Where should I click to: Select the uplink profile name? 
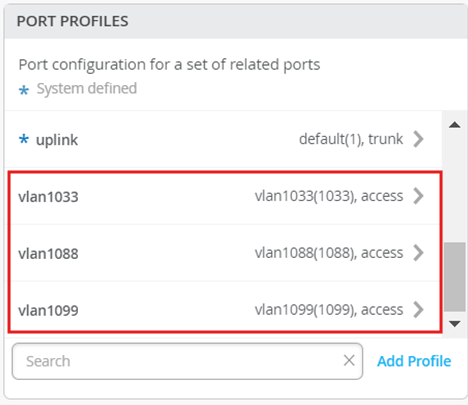tap(57, 140)
